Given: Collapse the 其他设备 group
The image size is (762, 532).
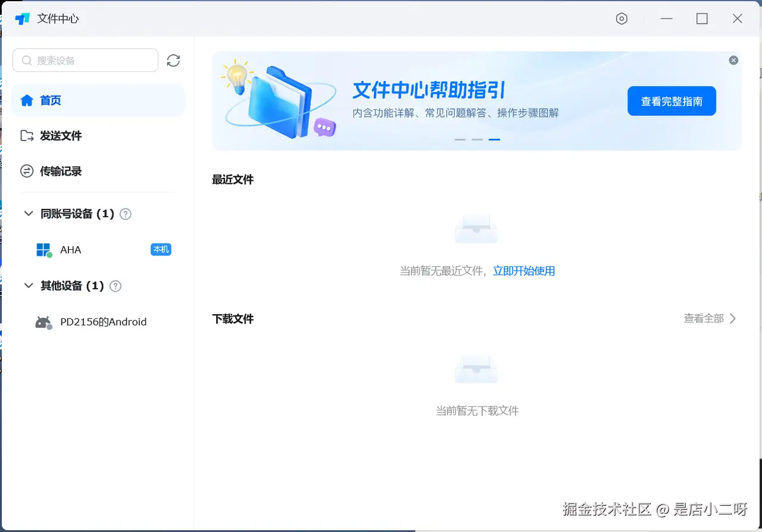Looking at the screenshot, I should tap(28, 286).
